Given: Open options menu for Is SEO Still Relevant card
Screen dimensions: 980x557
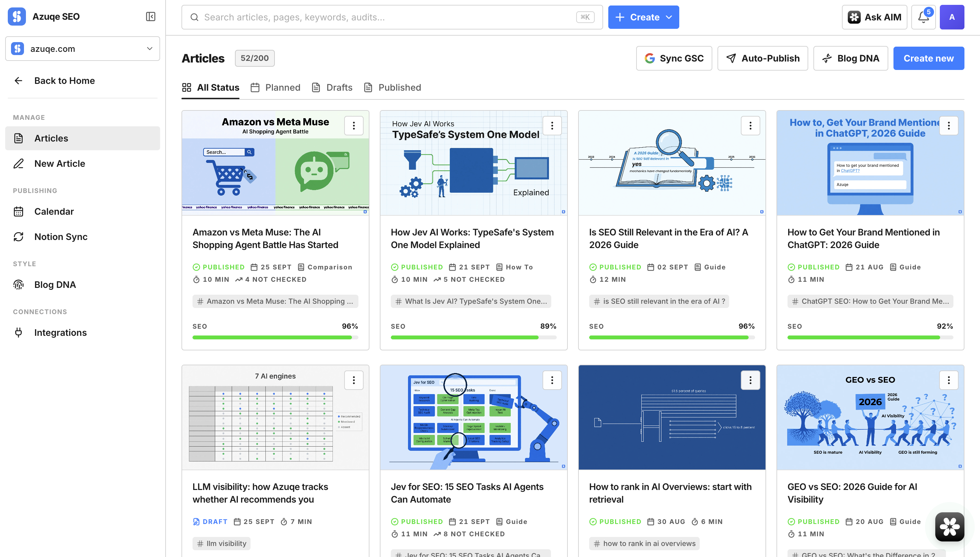Looking at the screenshot, I should [750, 125].
